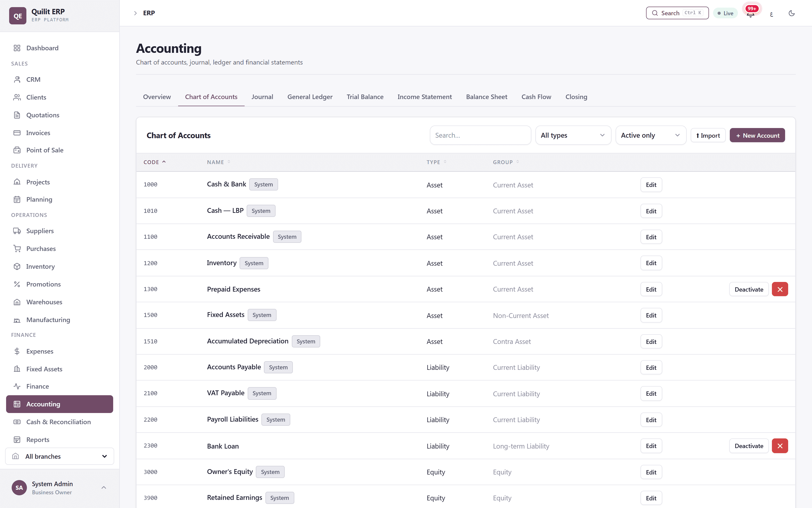Viewport: 812px width, 508px height.
Task: Edit the Owner's Equity account
Action: tap(651, 472)
